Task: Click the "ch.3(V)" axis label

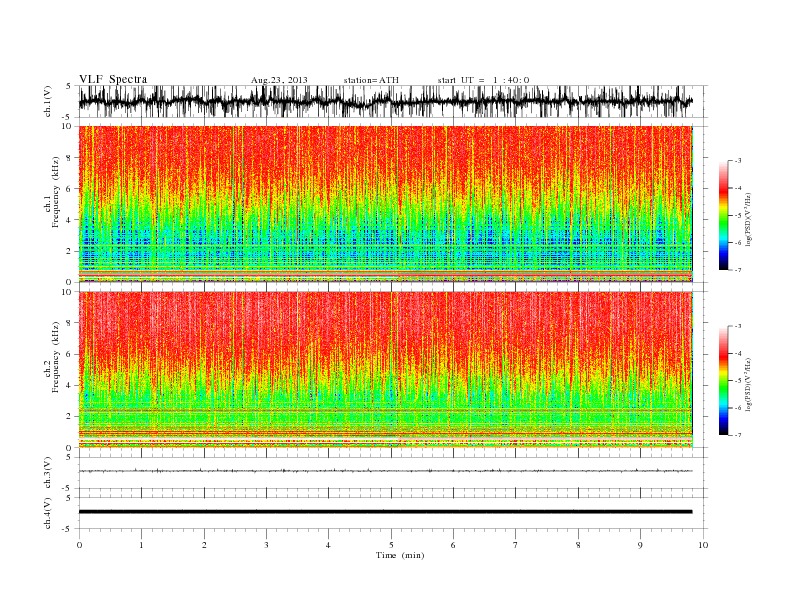Action: (47, 473)
